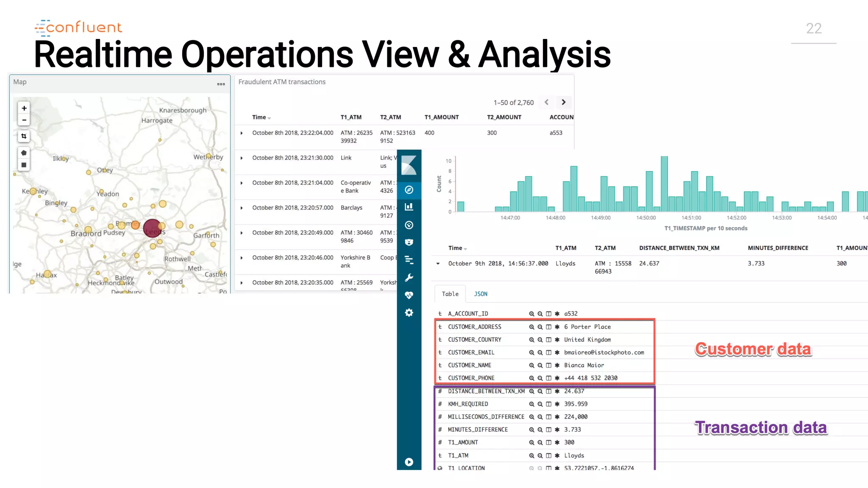This screenshot has height=488, width=868.
Task: Open the Map panel options menu
Action: coord(221,84)
